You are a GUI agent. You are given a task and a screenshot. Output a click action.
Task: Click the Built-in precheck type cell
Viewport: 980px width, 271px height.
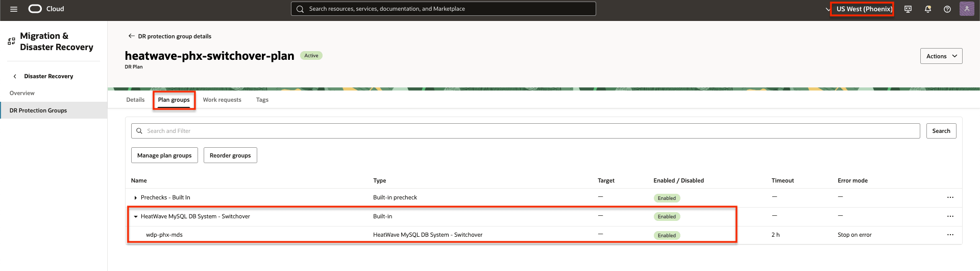click(395, 197)
